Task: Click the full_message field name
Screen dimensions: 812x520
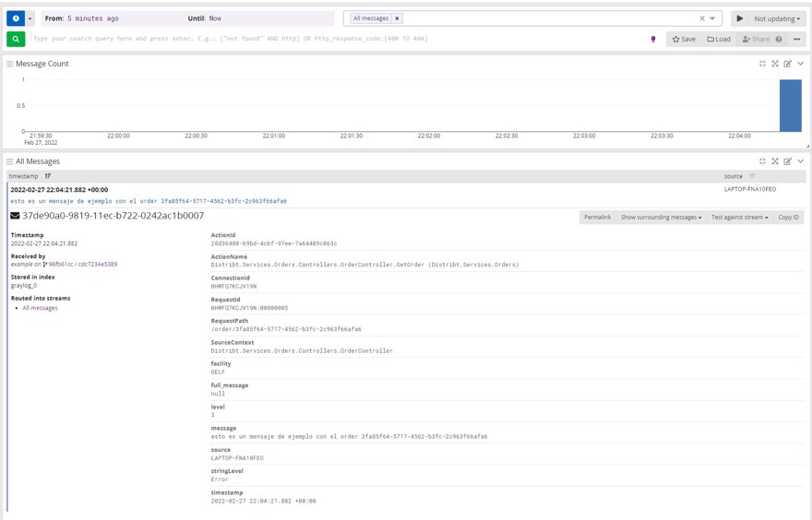Action: pyautogui.click(x=230, y=385)
